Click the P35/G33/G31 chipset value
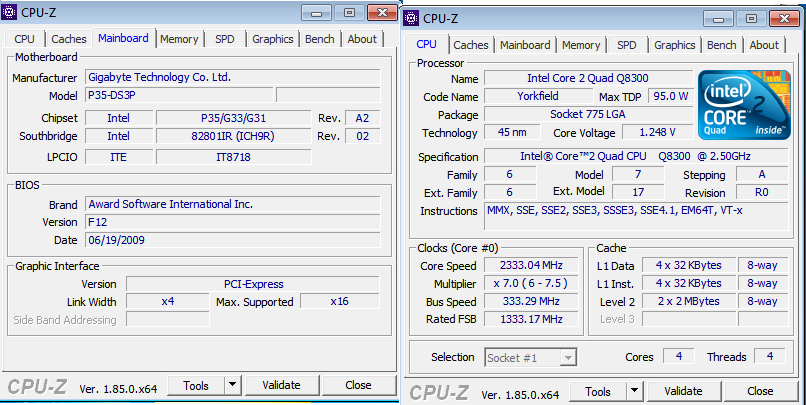The image size is (806, 405). (233, 118)
